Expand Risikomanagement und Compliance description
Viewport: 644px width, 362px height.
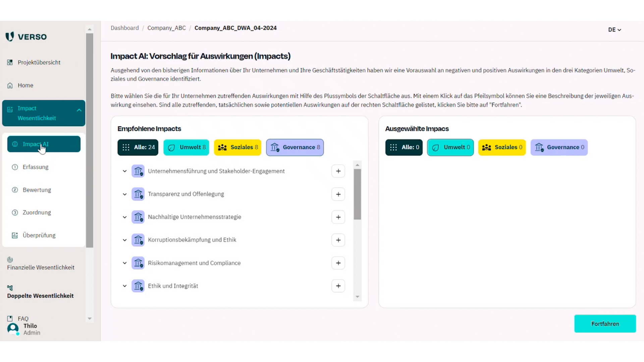pos(125,263)
